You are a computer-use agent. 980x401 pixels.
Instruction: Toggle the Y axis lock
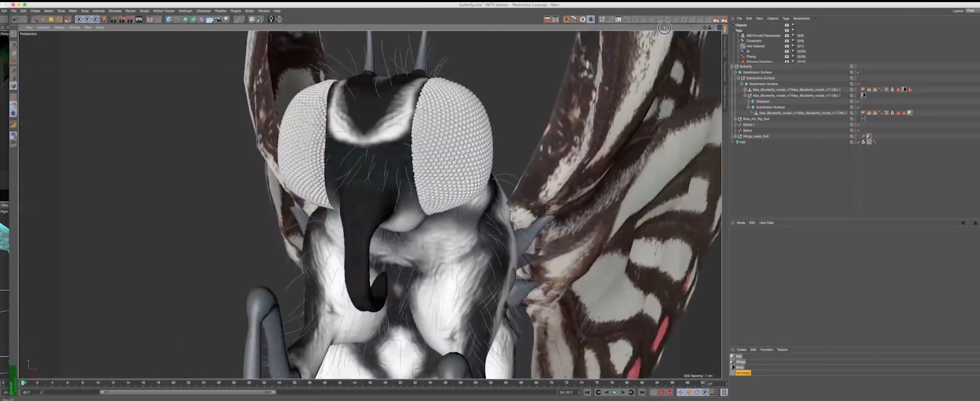click(x=87, y=20)
